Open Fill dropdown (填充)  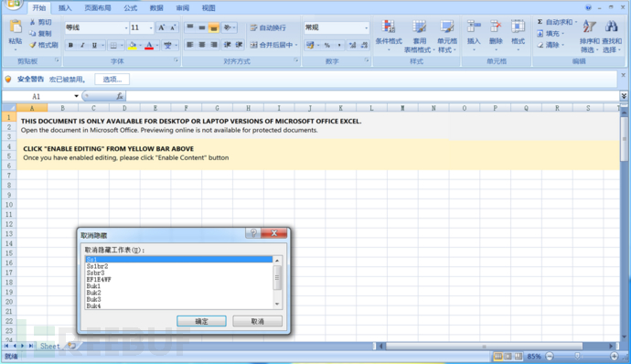551,34
